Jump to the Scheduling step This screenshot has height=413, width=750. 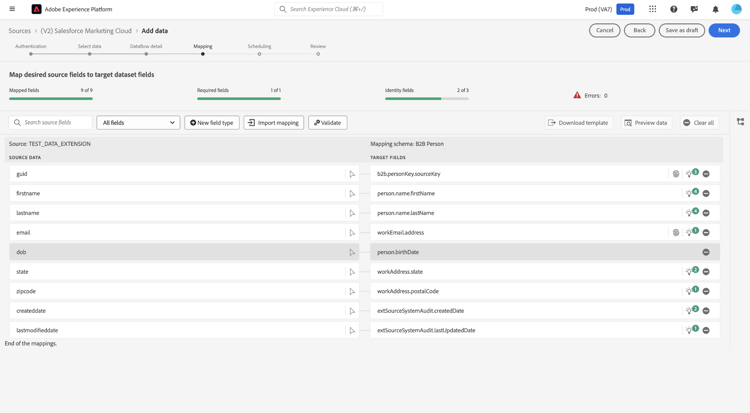click(259, 50)
